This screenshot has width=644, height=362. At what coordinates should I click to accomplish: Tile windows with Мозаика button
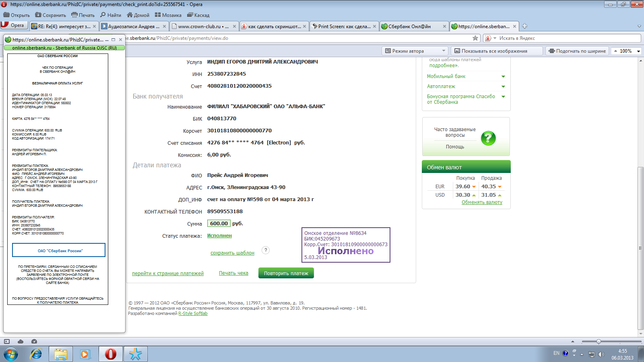coord(168,15)
